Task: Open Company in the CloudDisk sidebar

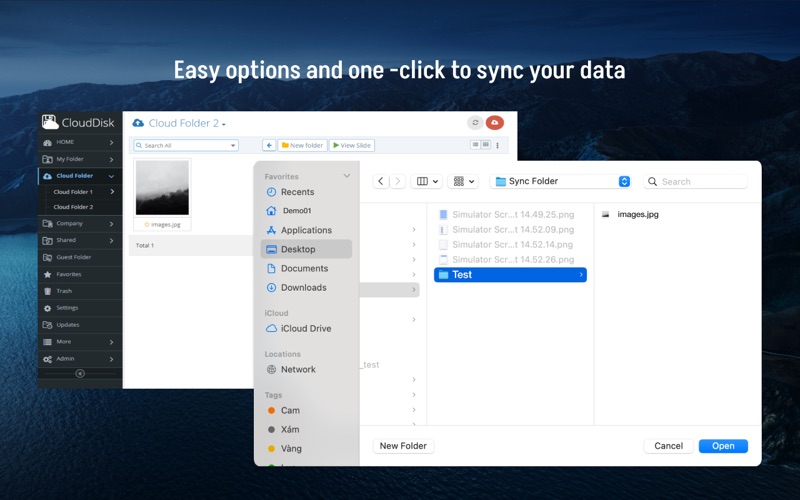Action: pos(80,223)
